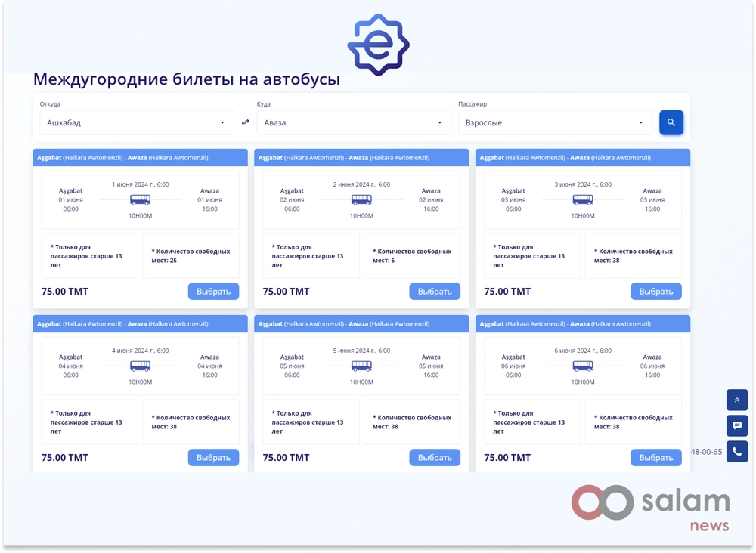Image resolution: width=756 pixels, height=553 pixels.
Task: Click bus icon on 5 июня trip
Action: [x=361, y=366]
